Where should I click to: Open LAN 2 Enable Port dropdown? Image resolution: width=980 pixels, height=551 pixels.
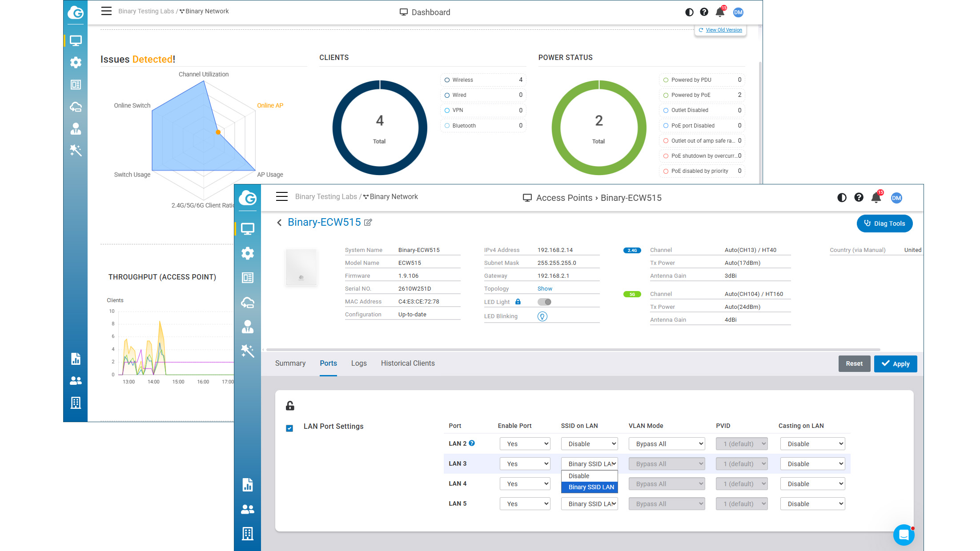point(525,444)
